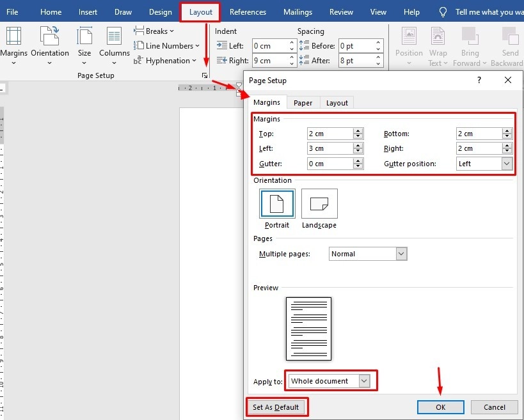Click the dialog Help question mark
524x420 pixels.
tap(479, 81)
